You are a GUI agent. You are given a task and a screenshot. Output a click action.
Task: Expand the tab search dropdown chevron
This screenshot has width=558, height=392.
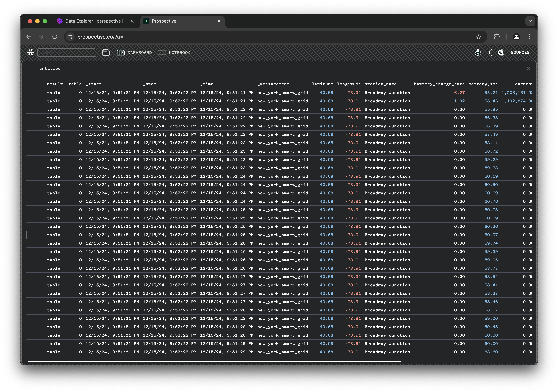530,21
